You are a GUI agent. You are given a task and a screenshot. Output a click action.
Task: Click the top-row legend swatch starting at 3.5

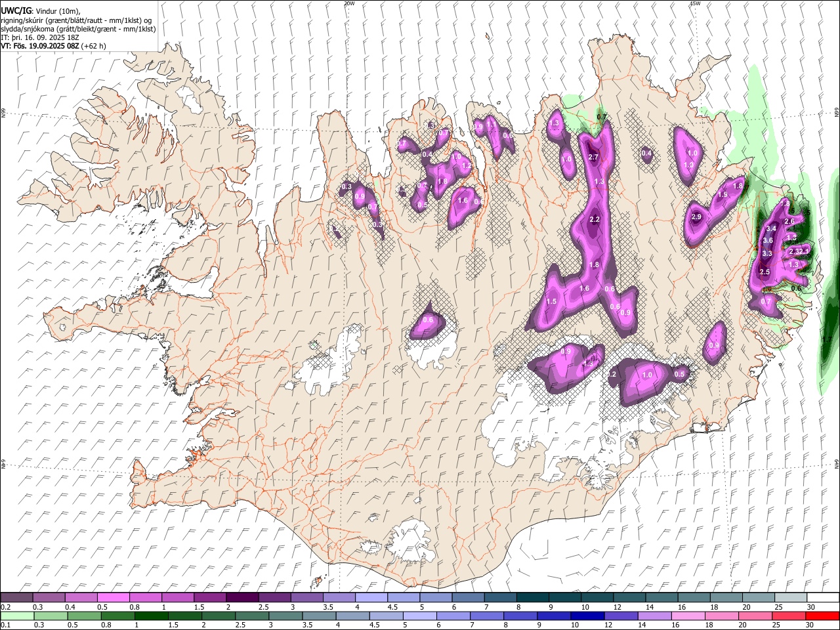click(x=339, y=598)
